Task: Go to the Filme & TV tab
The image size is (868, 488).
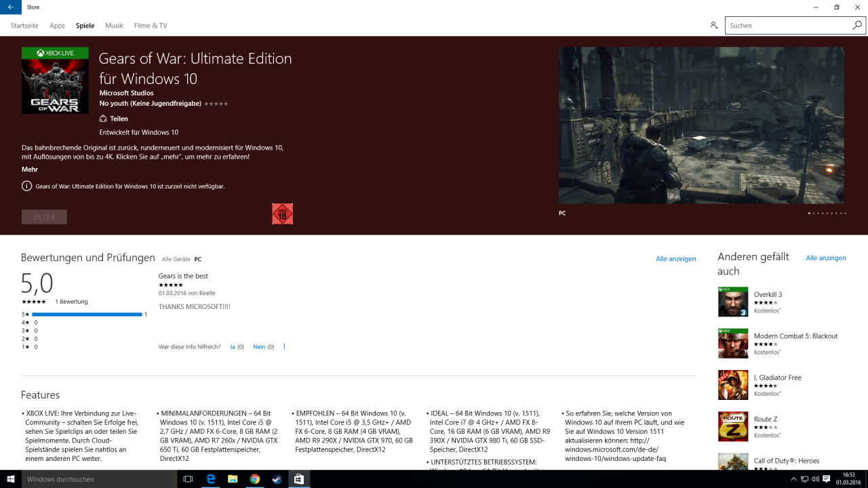Action: [x=151, y=26]
